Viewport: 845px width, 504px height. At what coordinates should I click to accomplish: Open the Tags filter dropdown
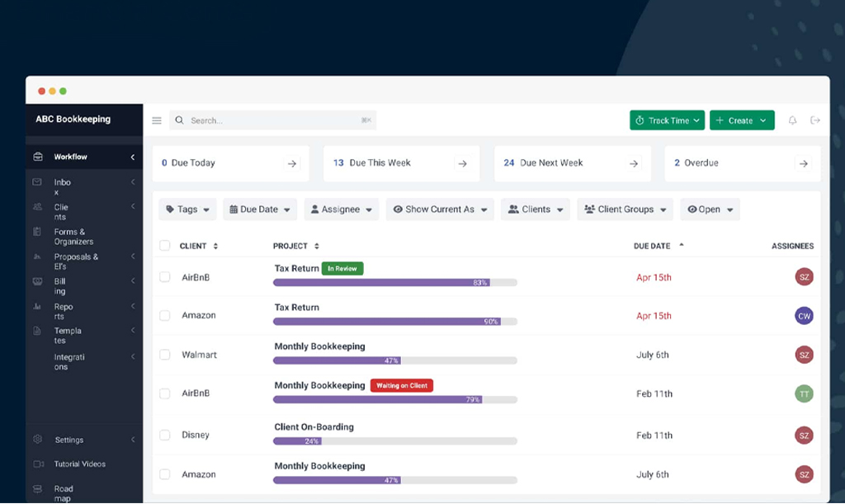[187, 210]
